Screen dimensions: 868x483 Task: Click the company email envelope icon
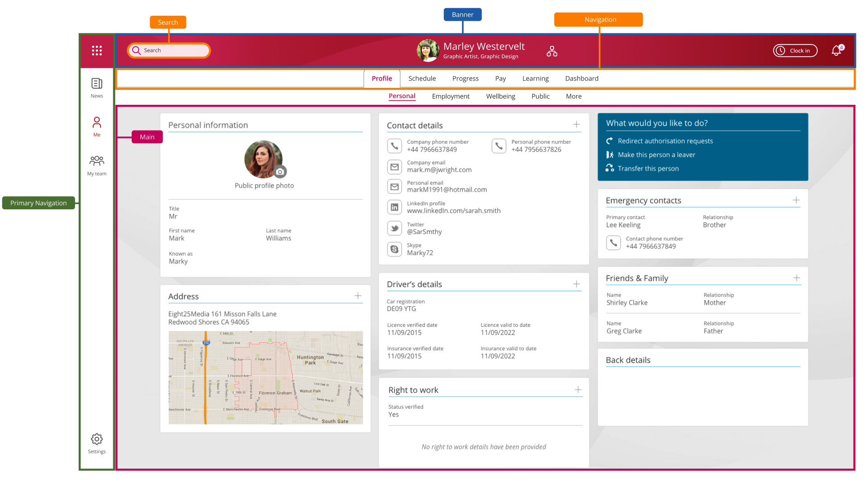(394, 167)
